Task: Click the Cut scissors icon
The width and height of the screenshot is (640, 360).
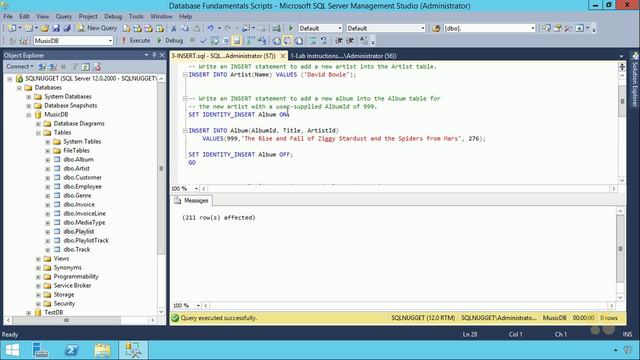Action: (x=174, y=28)
